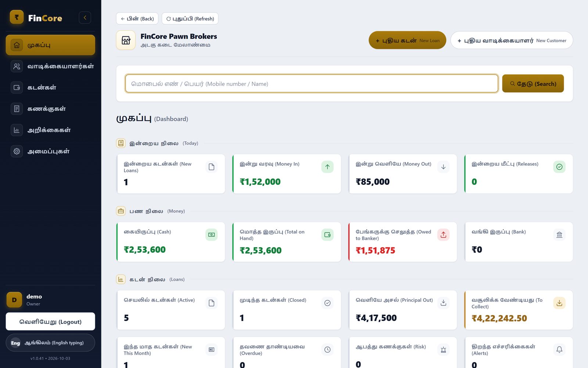Click the Owed to Banker upload icon

pos(444,235)
